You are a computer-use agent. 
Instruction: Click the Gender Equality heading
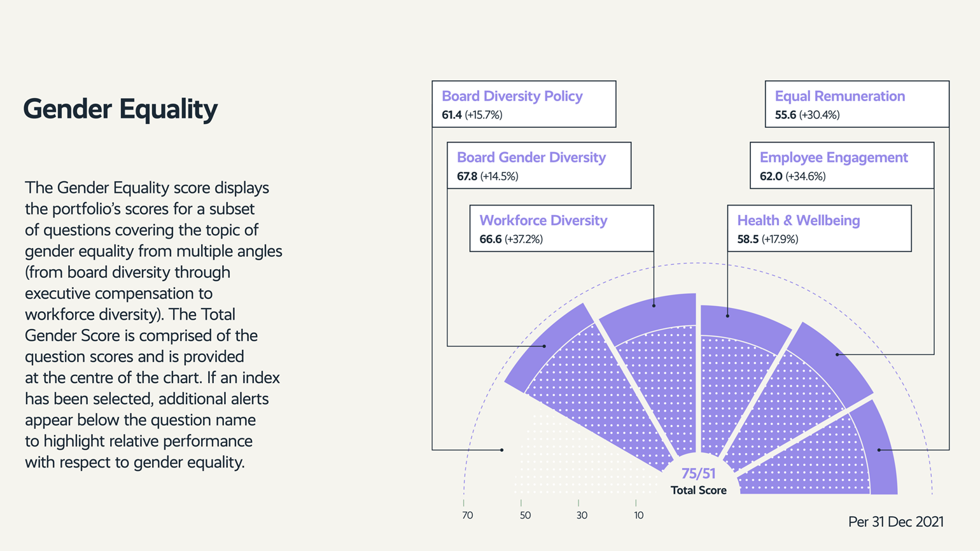point(120,109)
